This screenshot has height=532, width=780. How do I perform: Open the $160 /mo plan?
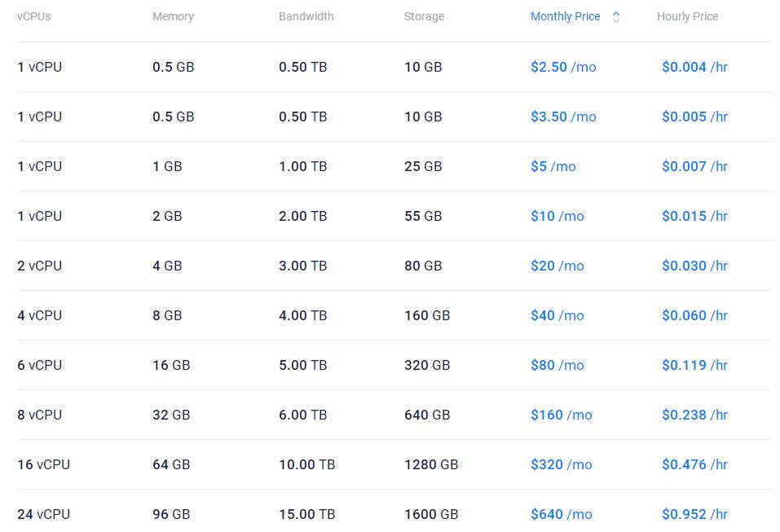tap(561, 415)
